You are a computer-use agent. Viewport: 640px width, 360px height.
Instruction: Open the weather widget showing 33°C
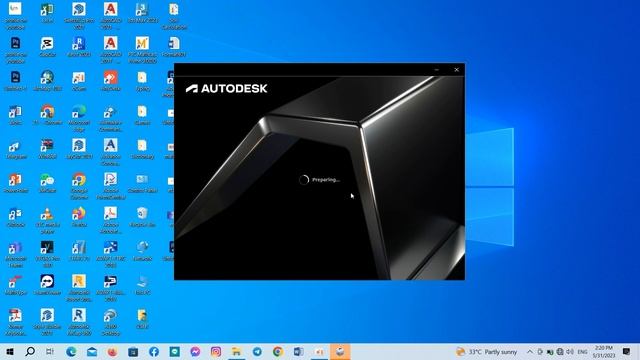pos(486,351)
